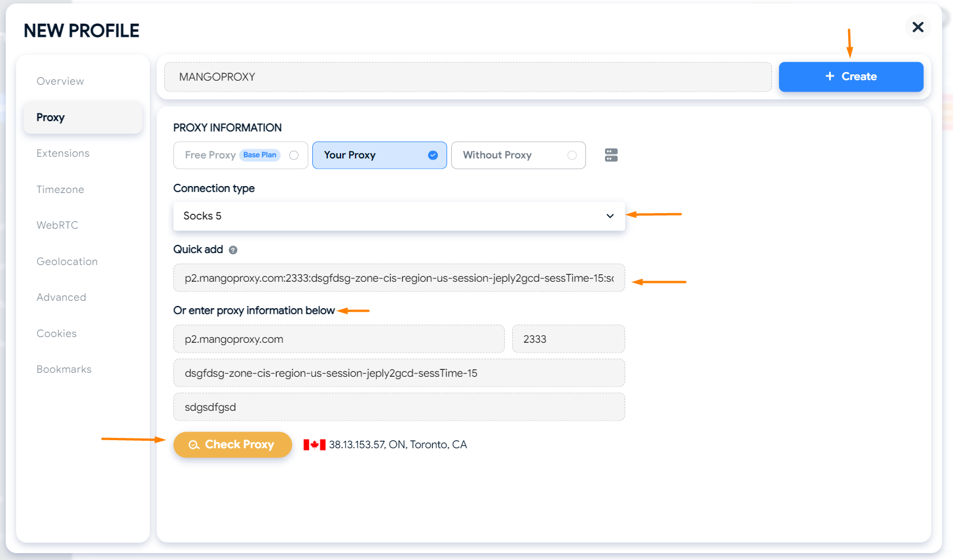Close the New Profile dialog
Viewport: 953px width, 560px height.
click(918, 27)
